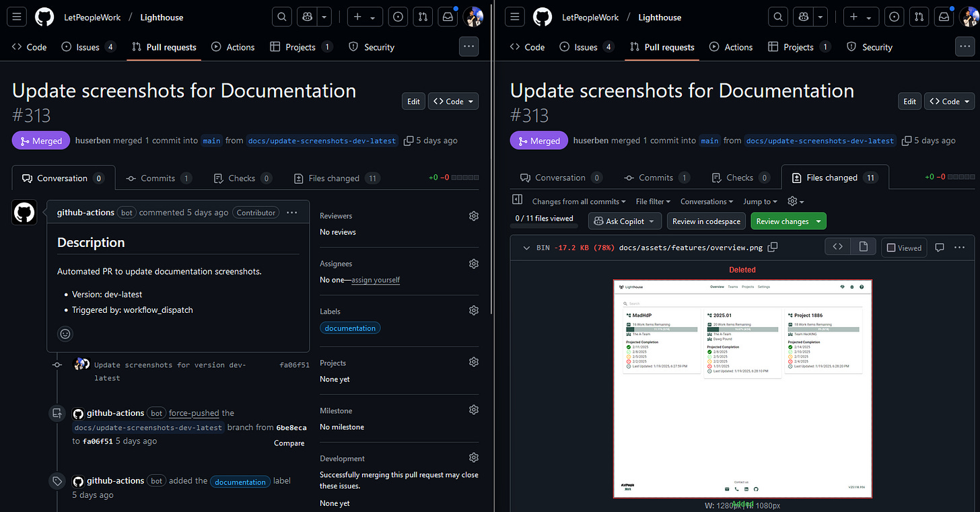Collapse the file tree icon in right window
This screenshot has width=980, height=512.
pyautogui.click(x=517, y=200)
